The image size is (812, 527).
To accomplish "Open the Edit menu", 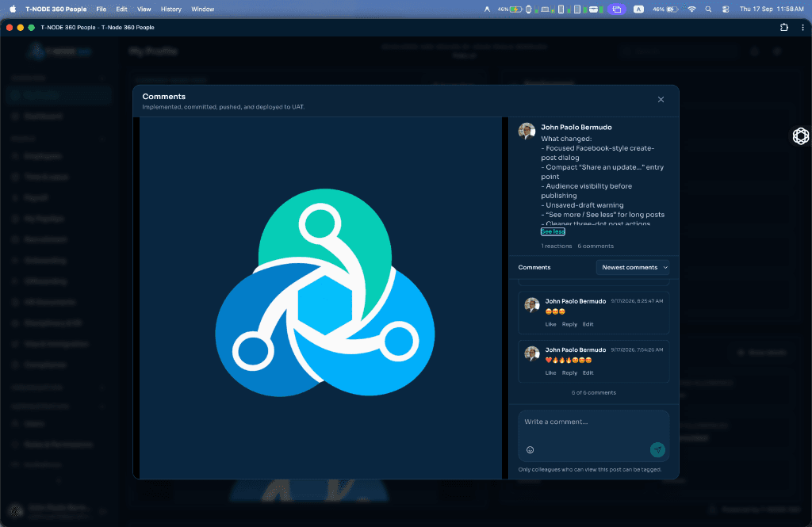I will pos(121,9).
